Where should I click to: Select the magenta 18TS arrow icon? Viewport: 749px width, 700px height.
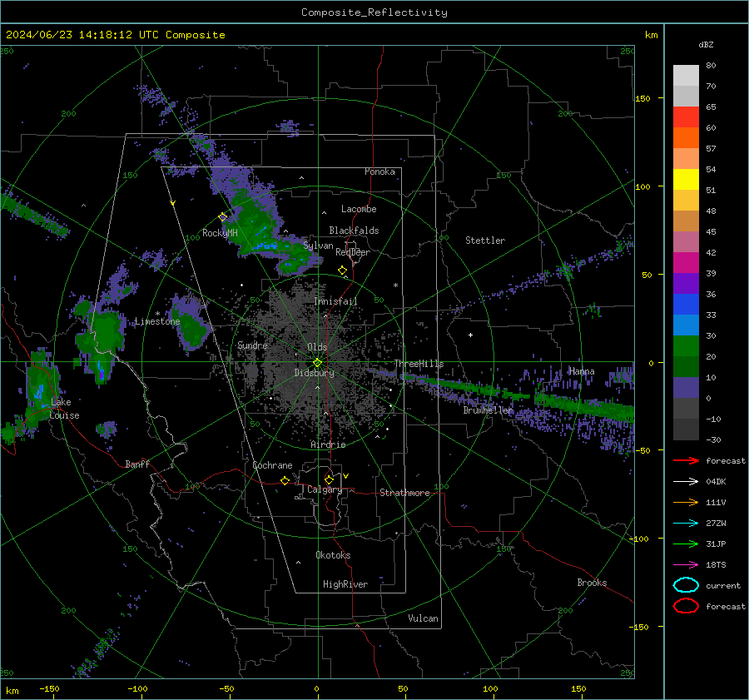coord(686,565)
